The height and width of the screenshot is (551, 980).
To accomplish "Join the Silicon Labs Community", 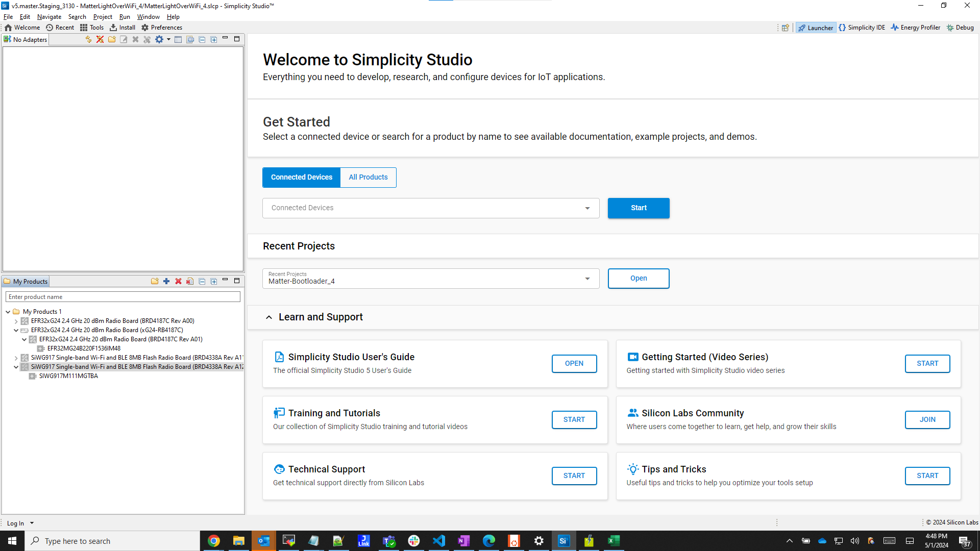I will tap(927, 419).
